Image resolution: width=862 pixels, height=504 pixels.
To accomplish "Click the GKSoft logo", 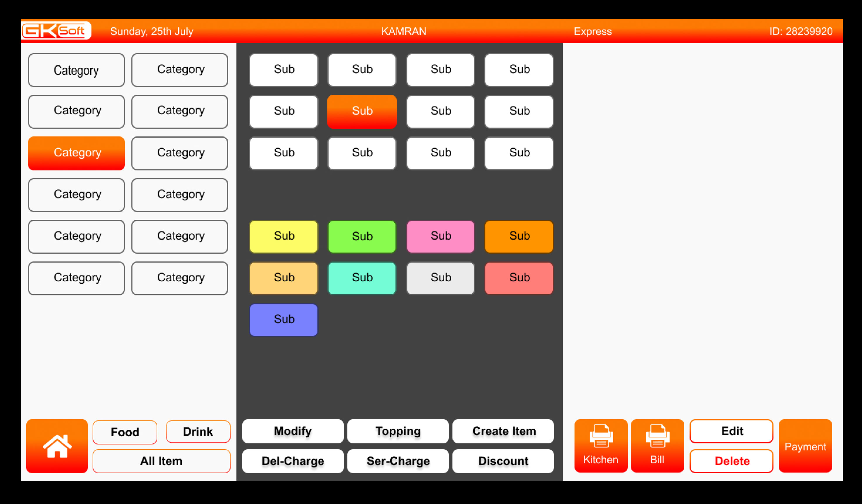I will click(56, 31).
